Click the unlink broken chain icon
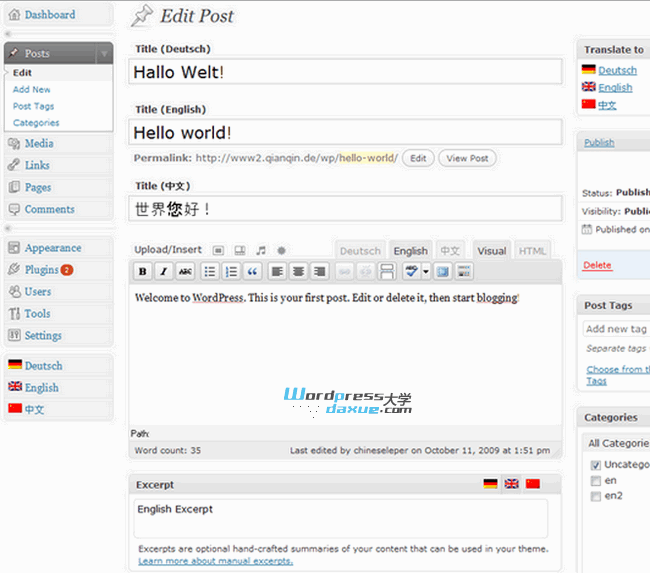Image resolution: width=650 pixels, height=573 pixels. point(366,272)
